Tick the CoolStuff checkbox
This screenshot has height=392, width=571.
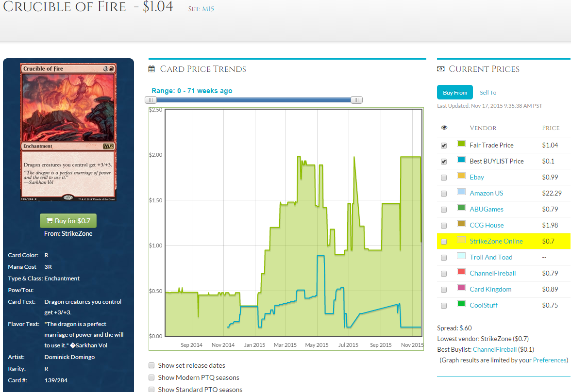tap(444, 305)
